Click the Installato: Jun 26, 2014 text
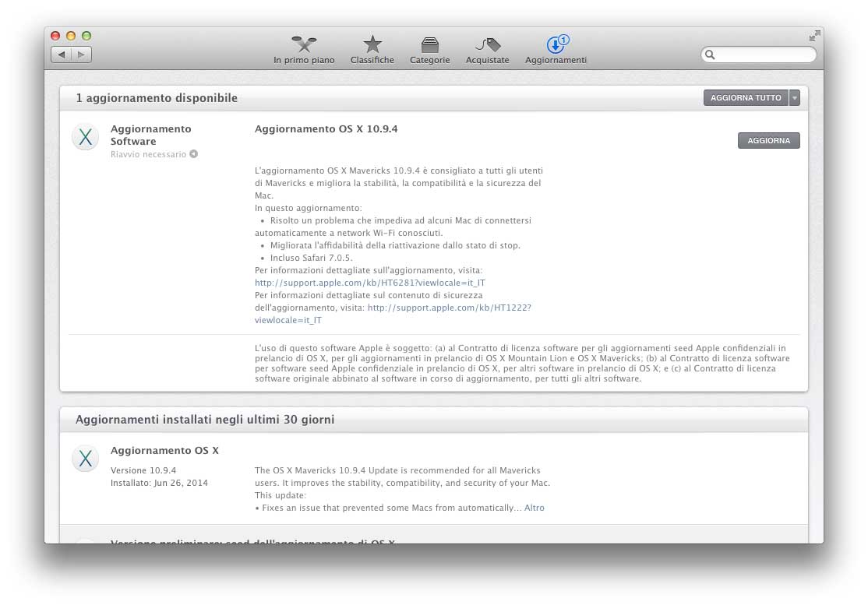Screen dimensions: 868x605 160,483
